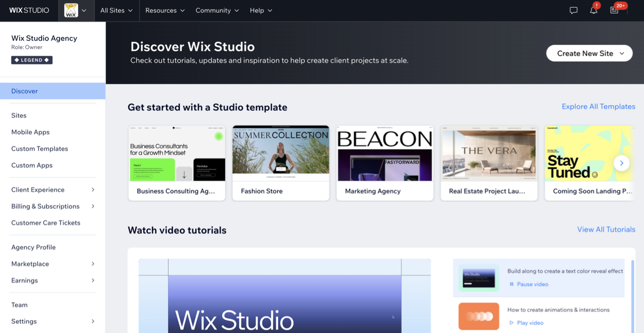Click View All Tutorials link
This screenshot has height=333, width=644.
click(x=606, y=230)
